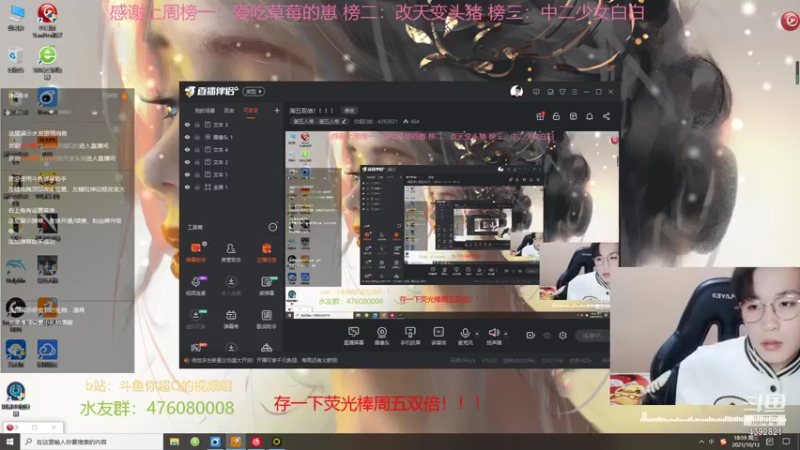Add a new scene with plus button
Viewport: 800px width, 450px height.
pyautogui.click(x=277, y=110)
